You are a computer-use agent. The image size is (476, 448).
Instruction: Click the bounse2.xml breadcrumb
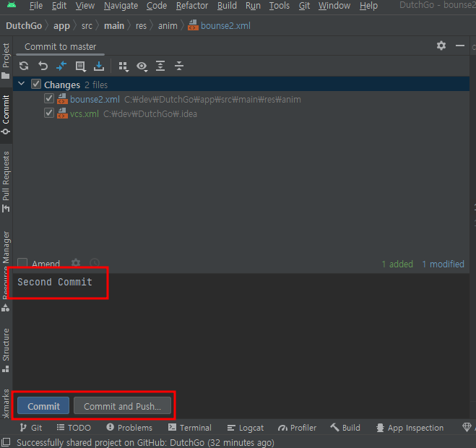[x=219, y=25]
